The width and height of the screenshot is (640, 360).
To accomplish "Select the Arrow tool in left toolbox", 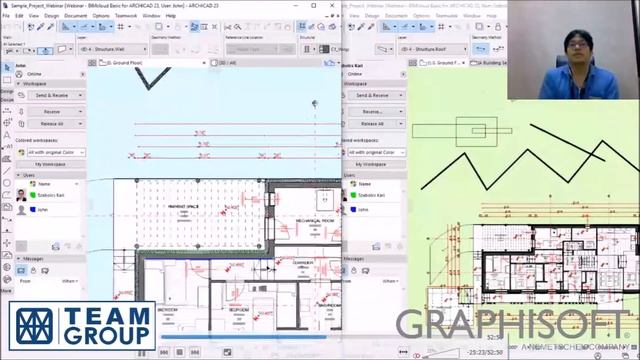I will (x=7, y=68).
